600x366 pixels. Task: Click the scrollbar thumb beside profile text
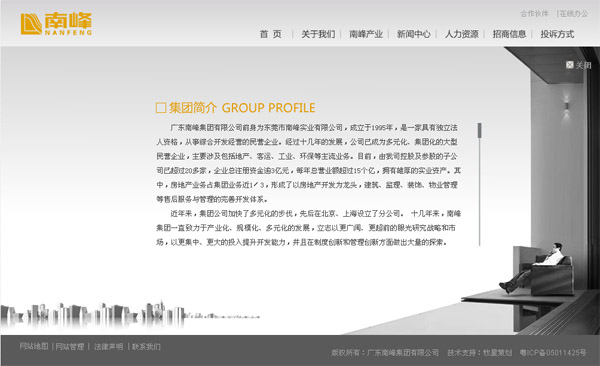click(x=479, y=130)
